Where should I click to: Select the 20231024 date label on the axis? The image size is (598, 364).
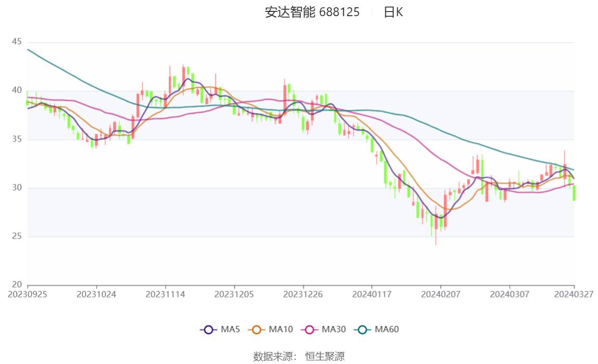pyautogui.click(x=96, y=294)
